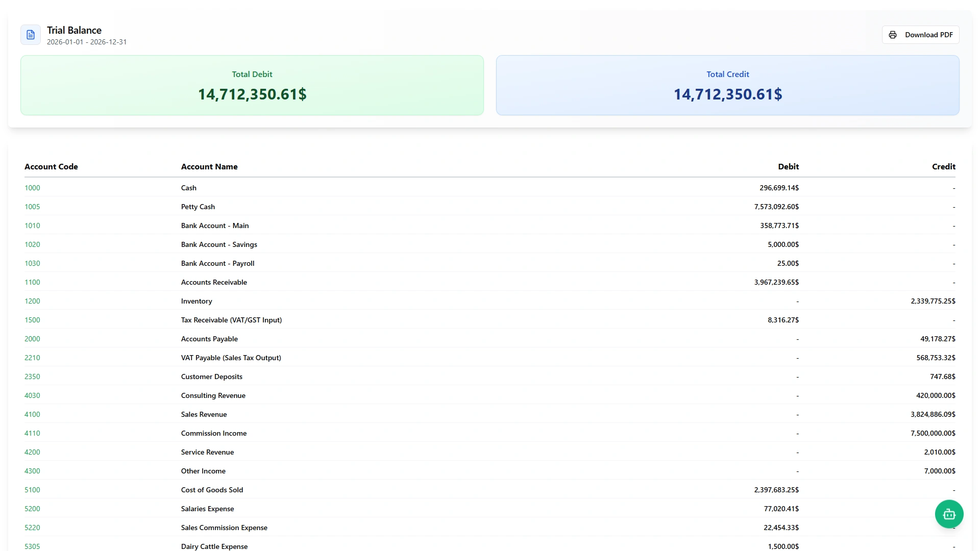Open account code 4100 link

tap(32, 414)
